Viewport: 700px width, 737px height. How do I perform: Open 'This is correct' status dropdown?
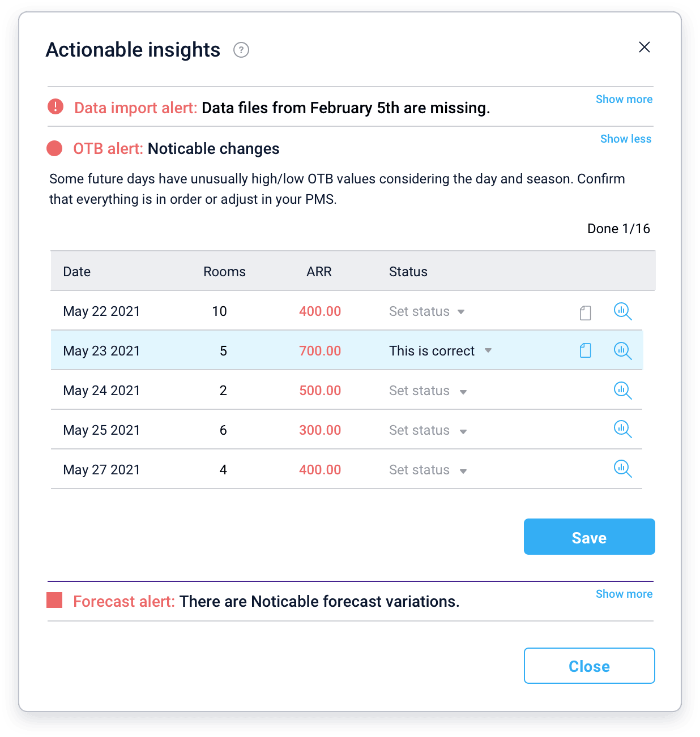[440, 351]
